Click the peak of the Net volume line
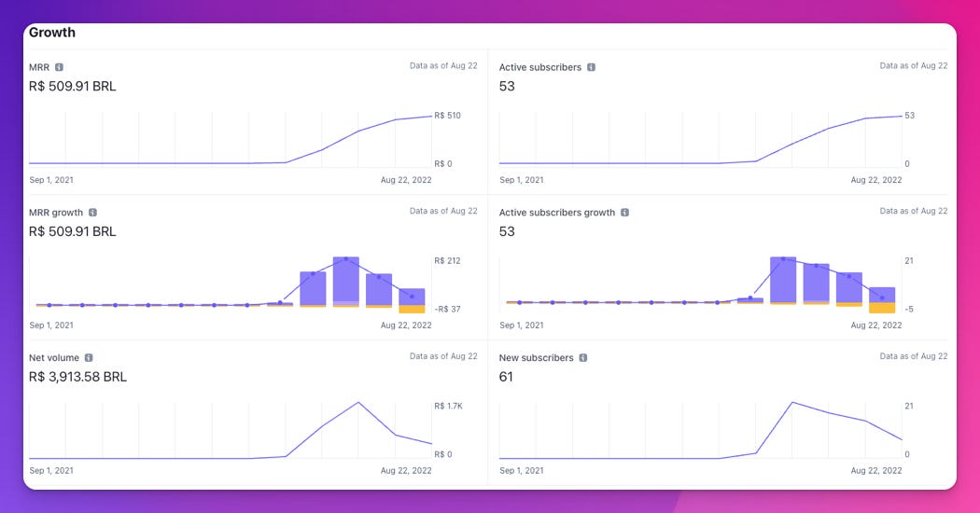 coord(358,402)
